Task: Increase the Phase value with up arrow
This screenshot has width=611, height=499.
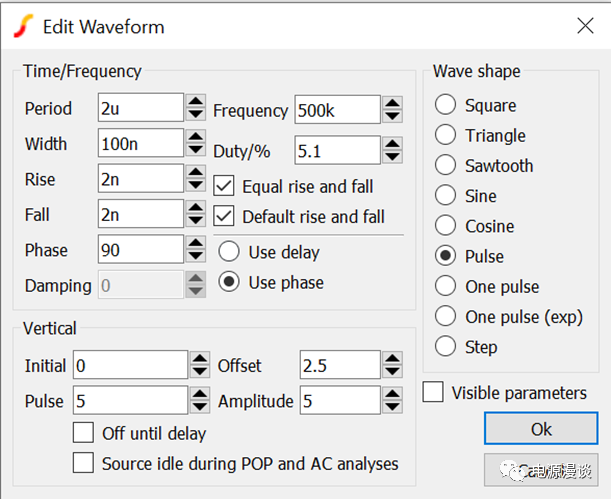Action: (x=197, y=243)
